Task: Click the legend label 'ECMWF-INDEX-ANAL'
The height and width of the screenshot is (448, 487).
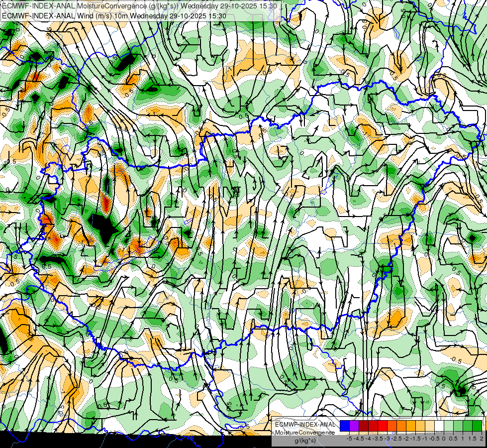Action: [305, 425]
